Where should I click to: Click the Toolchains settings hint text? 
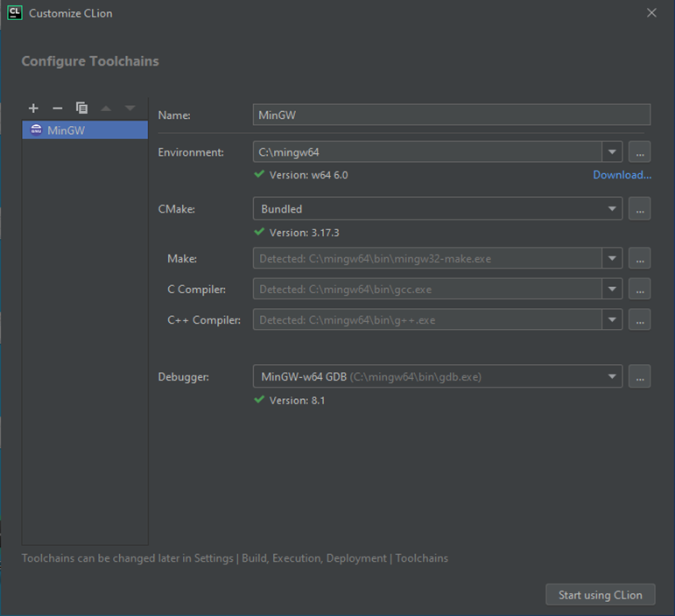[235, 558]
